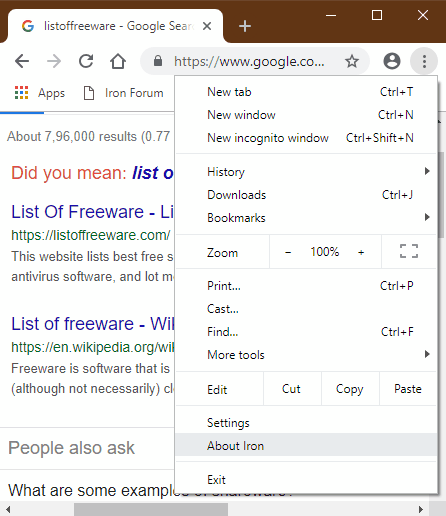Bookmark this page with the star icon
This screenshot has height=516, width=446.
click(x=352, y=61)
